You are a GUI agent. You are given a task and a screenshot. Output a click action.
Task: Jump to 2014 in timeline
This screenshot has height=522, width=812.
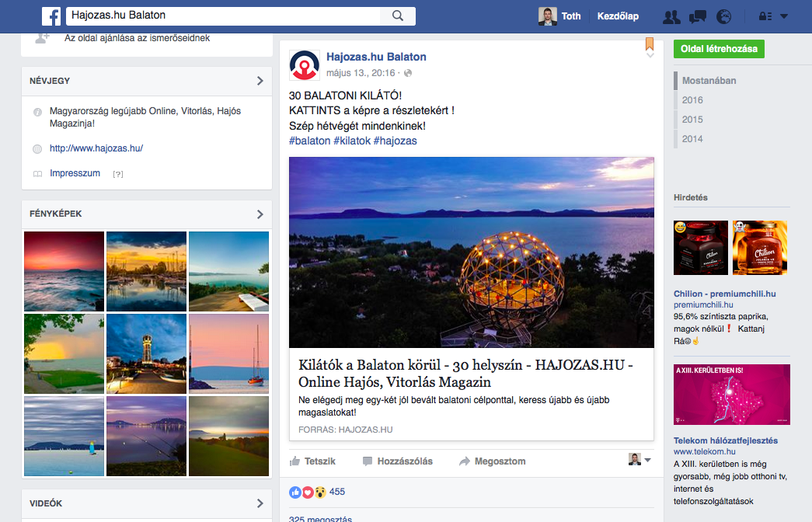tap(692, 139)
